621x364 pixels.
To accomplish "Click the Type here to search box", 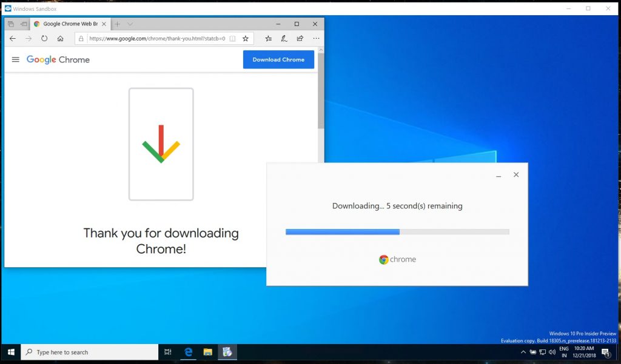I will (90, 352).
